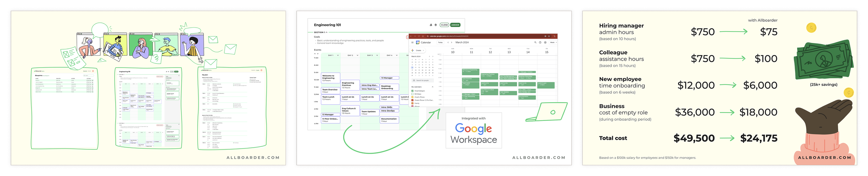
Task: Click the Google Calendar hamburger main menu
Action: coord(412,43)
